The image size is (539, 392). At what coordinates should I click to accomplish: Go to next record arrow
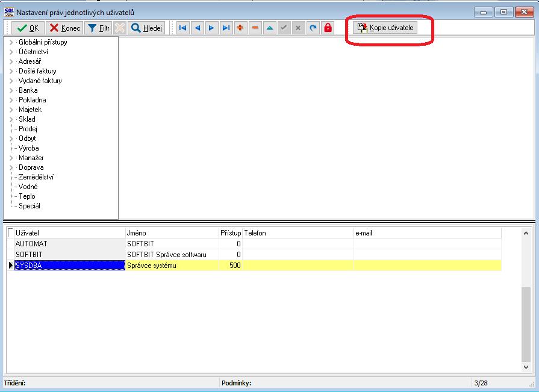tap(212, 28)
